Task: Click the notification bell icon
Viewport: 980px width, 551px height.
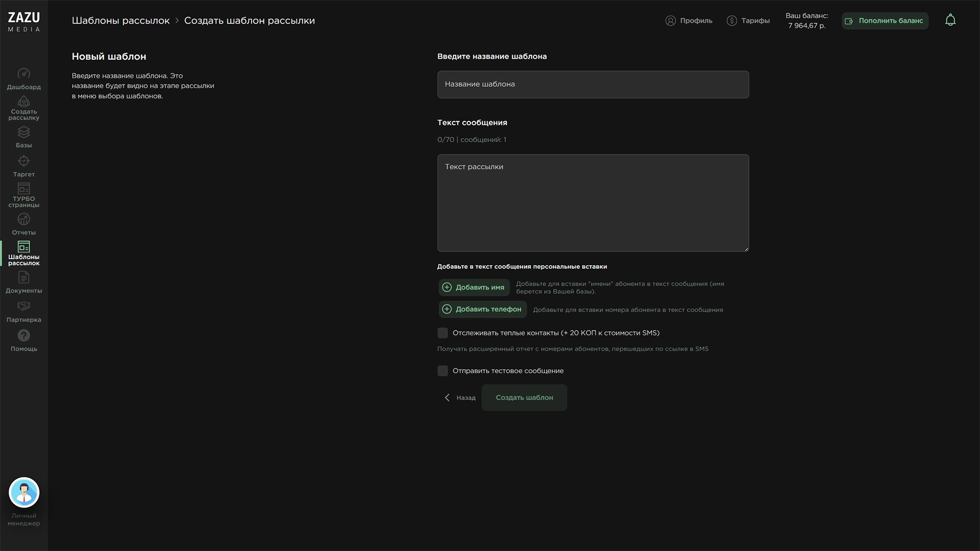Action: (950, 20)
